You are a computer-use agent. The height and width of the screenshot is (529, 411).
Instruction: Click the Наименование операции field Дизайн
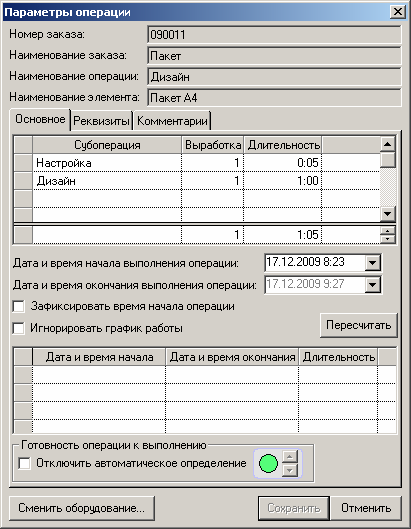(x=274, y=77)
